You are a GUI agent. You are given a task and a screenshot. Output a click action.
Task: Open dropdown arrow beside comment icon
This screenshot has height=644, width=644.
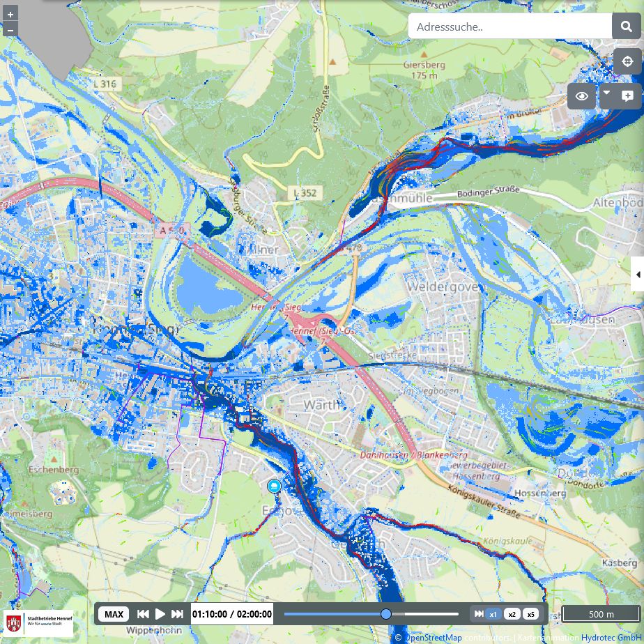[606, 93]
